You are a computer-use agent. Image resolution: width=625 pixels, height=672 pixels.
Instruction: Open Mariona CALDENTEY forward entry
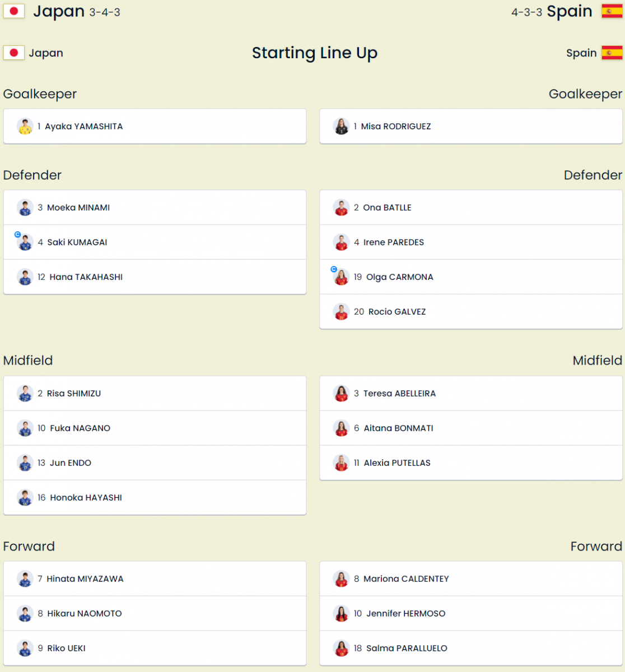point(471,579)
